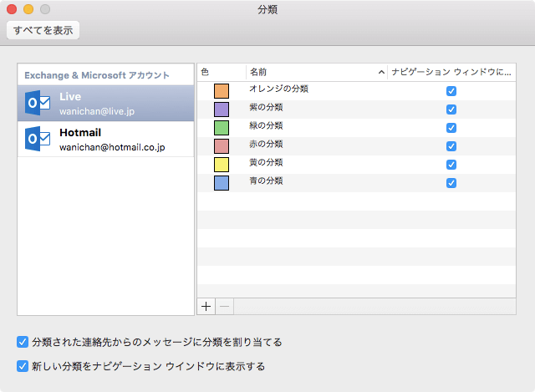Click the Outlook icon for the Live account
This screenshot has width=535, height=392.
(x=38, y=104)
